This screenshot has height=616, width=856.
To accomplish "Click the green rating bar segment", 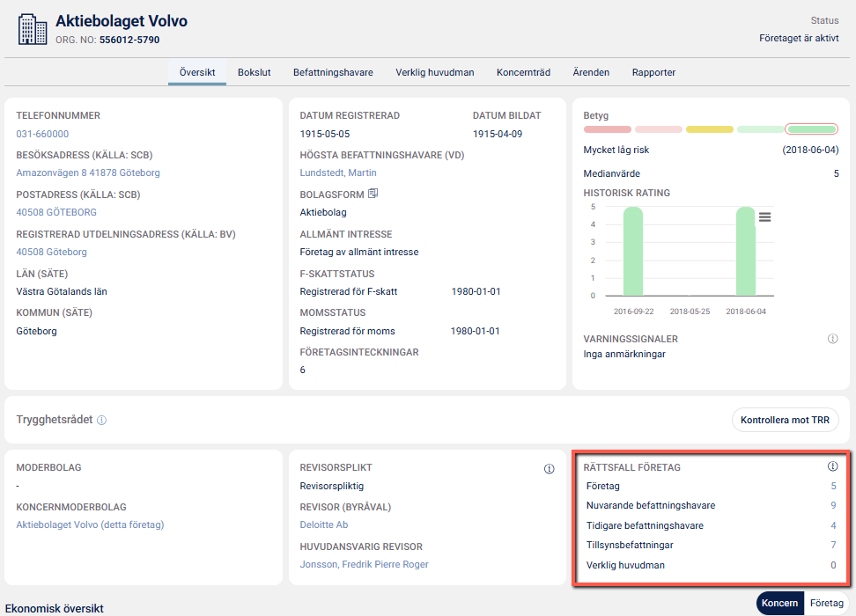I will (x=811, y=129).
